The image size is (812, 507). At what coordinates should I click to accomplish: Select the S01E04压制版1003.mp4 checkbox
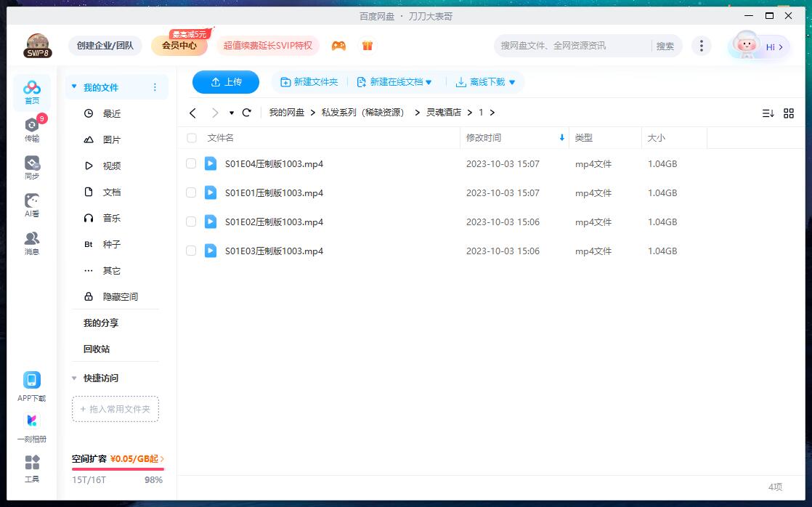[x=191, y=163]
